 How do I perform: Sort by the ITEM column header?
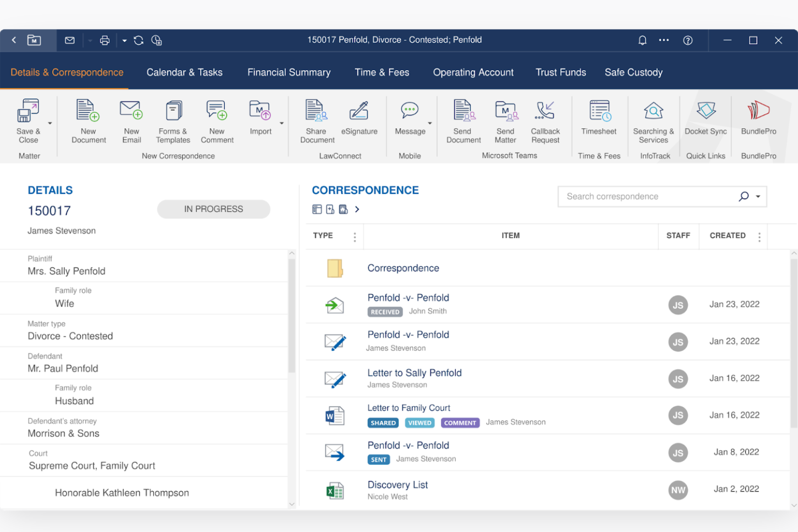511,236
